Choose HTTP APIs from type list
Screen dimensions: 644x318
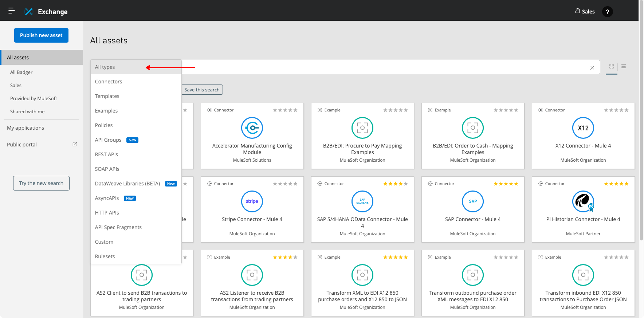(x=136, y=213)
